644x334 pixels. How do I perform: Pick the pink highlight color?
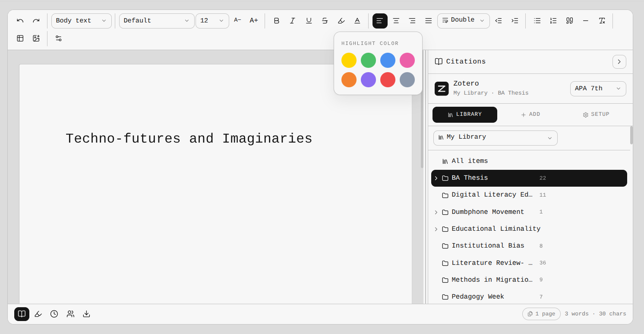pos(407,60)
